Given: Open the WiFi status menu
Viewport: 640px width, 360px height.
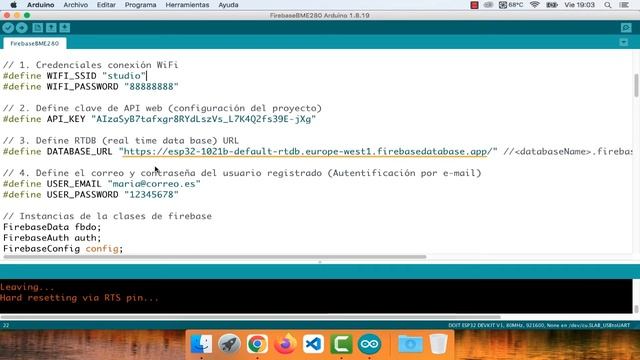Looking at the screenshot, I should (535, 5).
